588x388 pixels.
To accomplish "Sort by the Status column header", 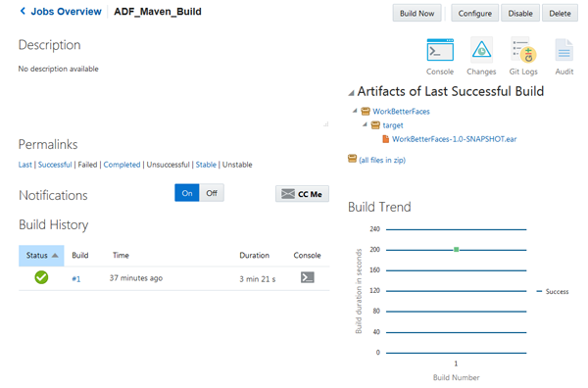I will pyautogui.click(x=41, y=256).
